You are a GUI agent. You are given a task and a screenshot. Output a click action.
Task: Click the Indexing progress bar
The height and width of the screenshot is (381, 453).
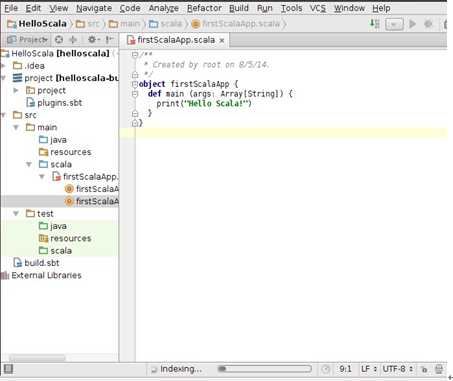(265, 369)
